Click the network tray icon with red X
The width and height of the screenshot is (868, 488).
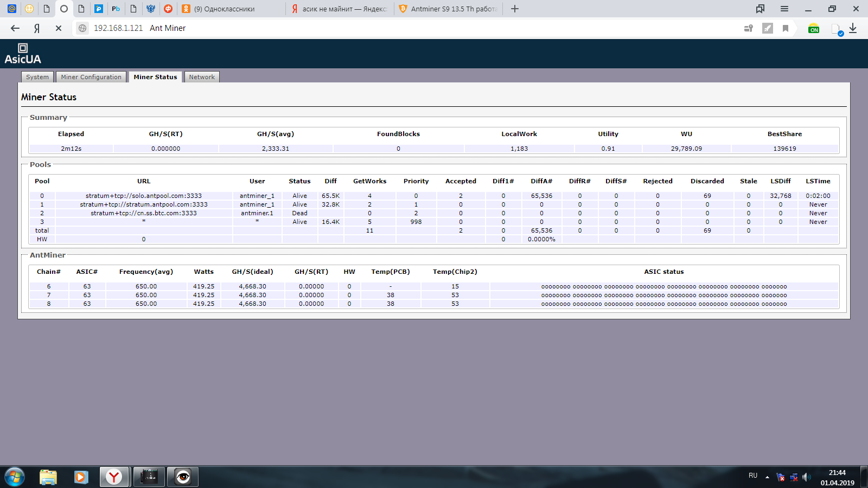(x=794, y=477)
